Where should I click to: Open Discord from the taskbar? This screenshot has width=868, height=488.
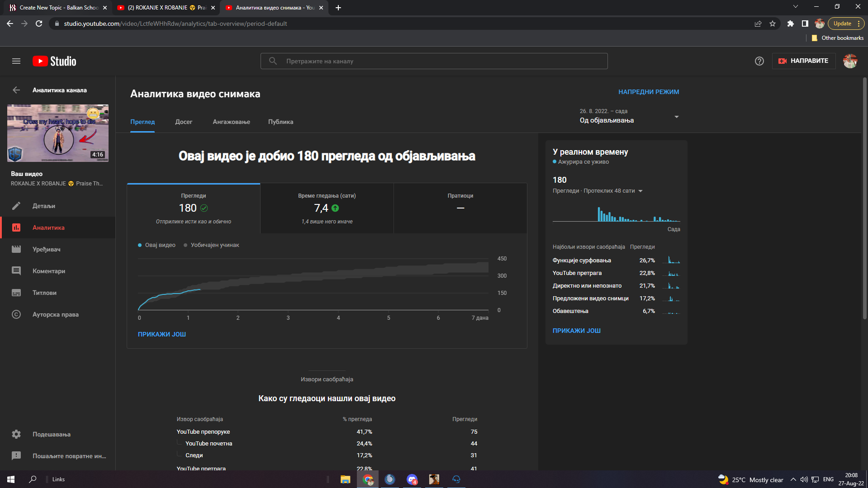click(x=412, y=479)
